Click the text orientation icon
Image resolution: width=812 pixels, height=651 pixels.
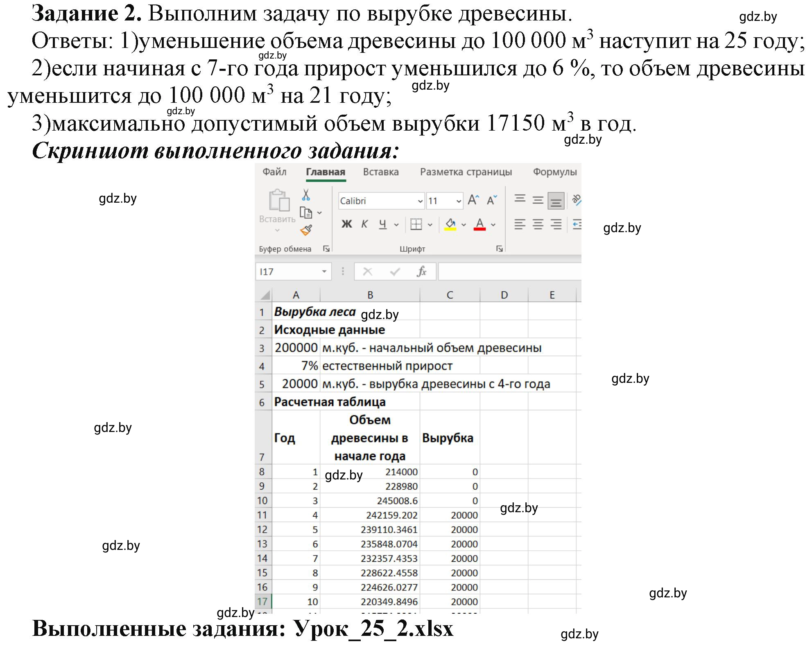tap(577, 200)
